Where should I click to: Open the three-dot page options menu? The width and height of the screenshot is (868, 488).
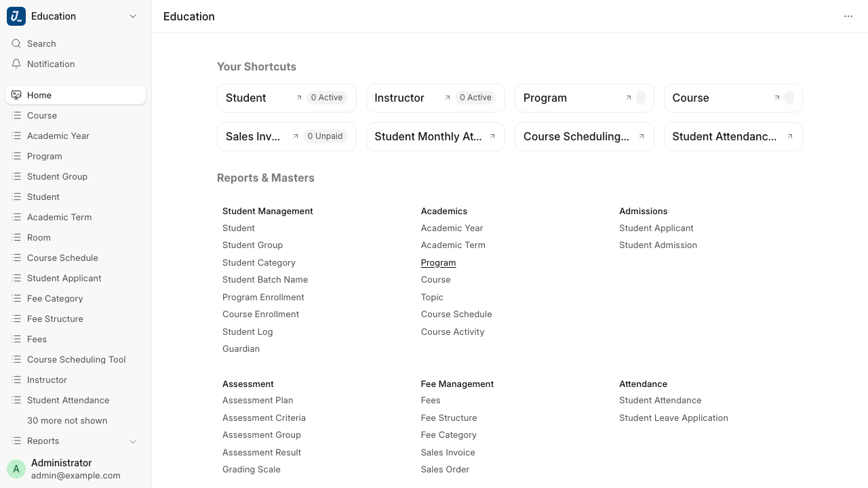pyautogui.click(x=848, y=16)
